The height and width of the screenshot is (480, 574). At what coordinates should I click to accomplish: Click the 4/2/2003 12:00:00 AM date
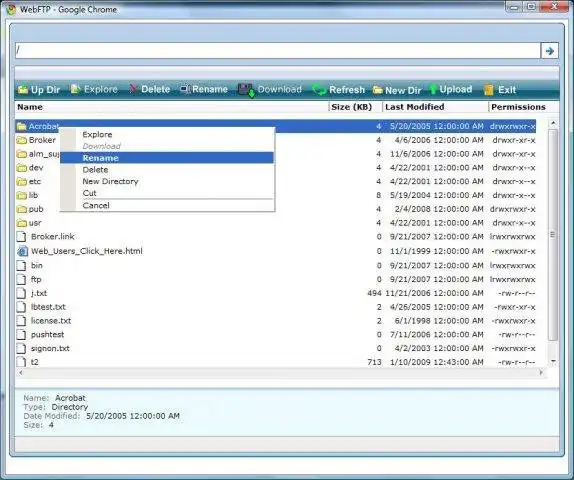[439, 349]
